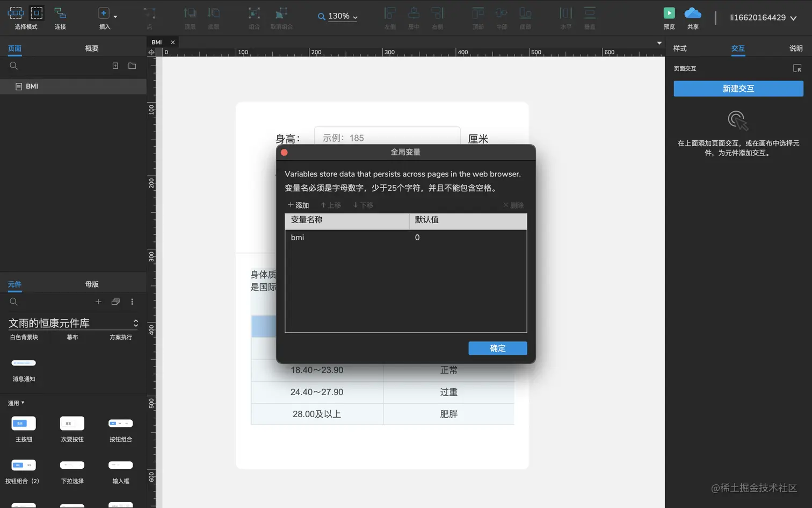Switch to the 母版 masters tab
The height and width of the screenshot is (508, 812).
point(92,284)
